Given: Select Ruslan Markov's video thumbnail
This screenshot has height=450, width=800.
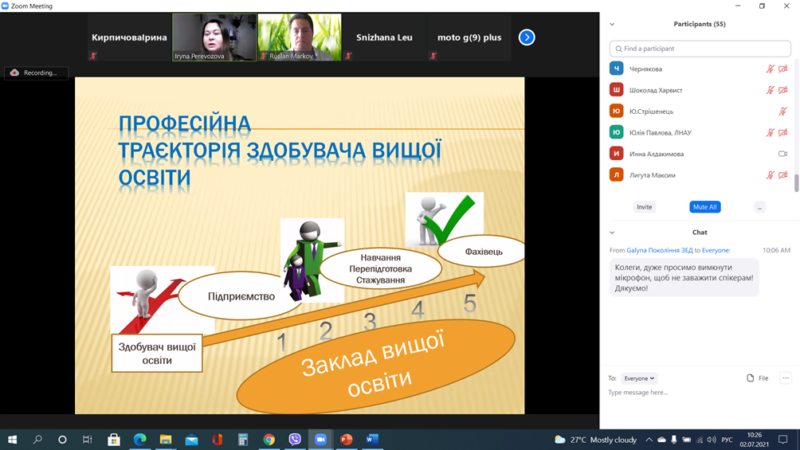Looking at the screenshot, I should 299,37.
